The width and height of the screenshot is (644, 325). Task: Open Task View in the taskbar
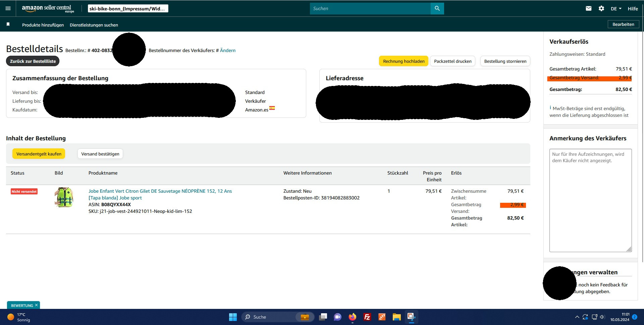click(x=323, y=317)
